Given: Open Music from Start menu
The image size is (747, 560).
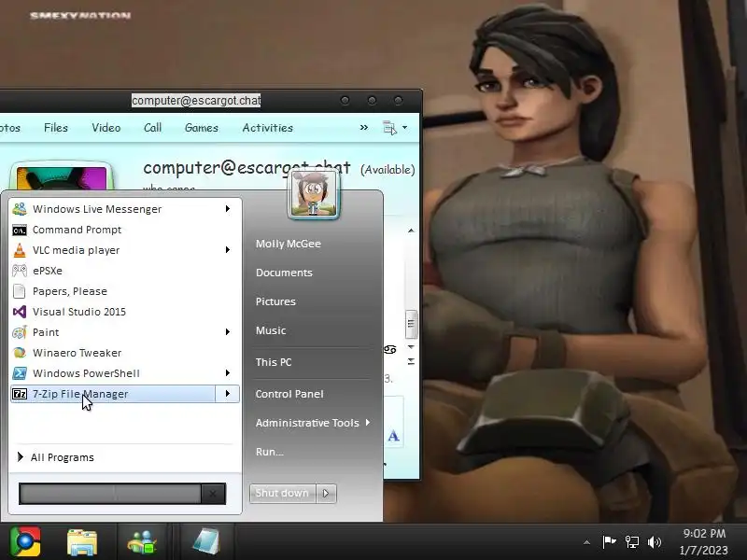Looking at the screenshot, I should click(271, 330).
